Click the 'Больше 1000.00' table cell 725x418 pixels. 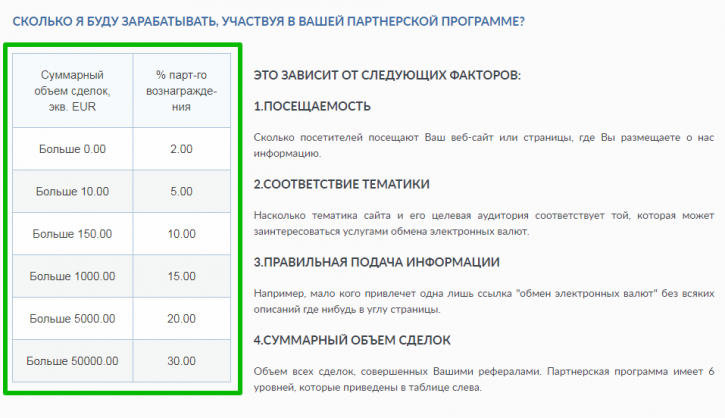[x=73, y=276]
